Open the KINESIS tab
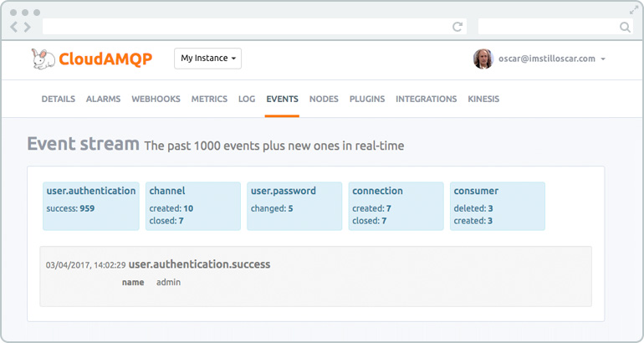 click(x=483, y=99)
